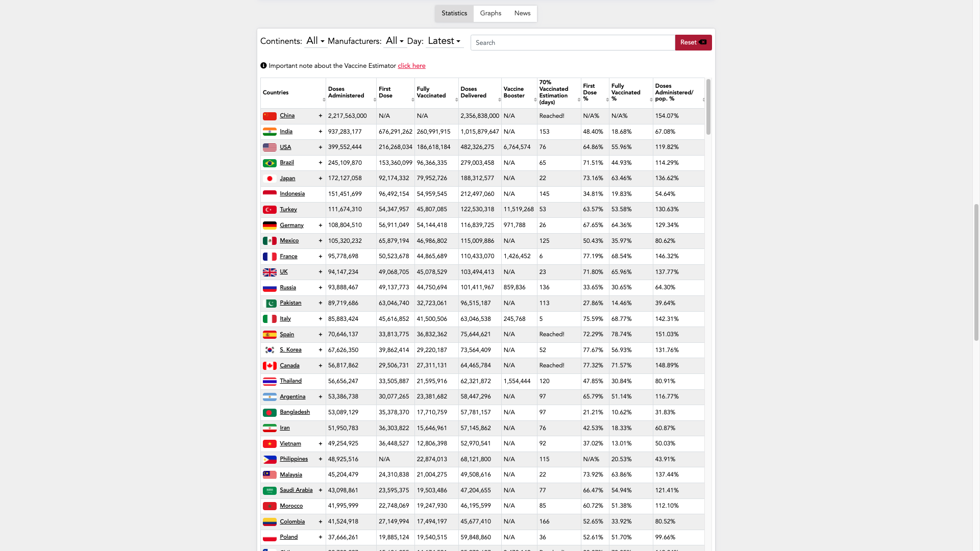
Task: Sort by Fully Vaccinated % column
Action: tap(631, 93)
